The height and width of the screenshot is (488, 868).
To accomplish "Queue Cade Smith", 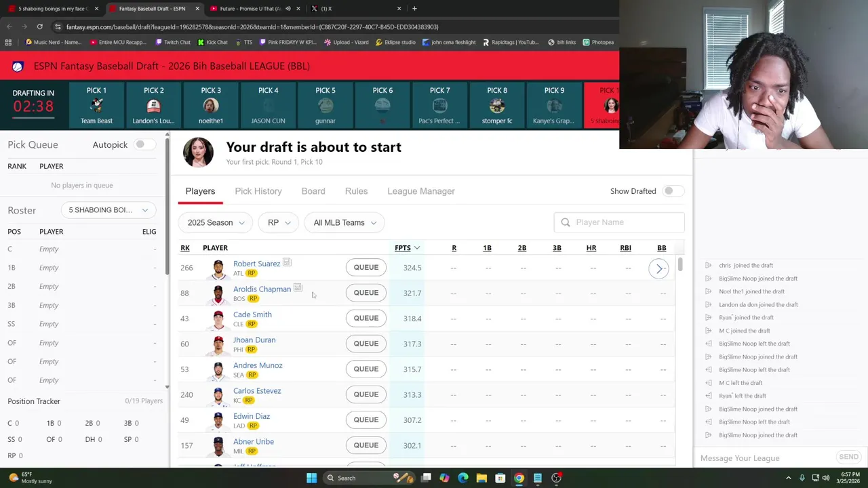I will (x=366, y=318).
